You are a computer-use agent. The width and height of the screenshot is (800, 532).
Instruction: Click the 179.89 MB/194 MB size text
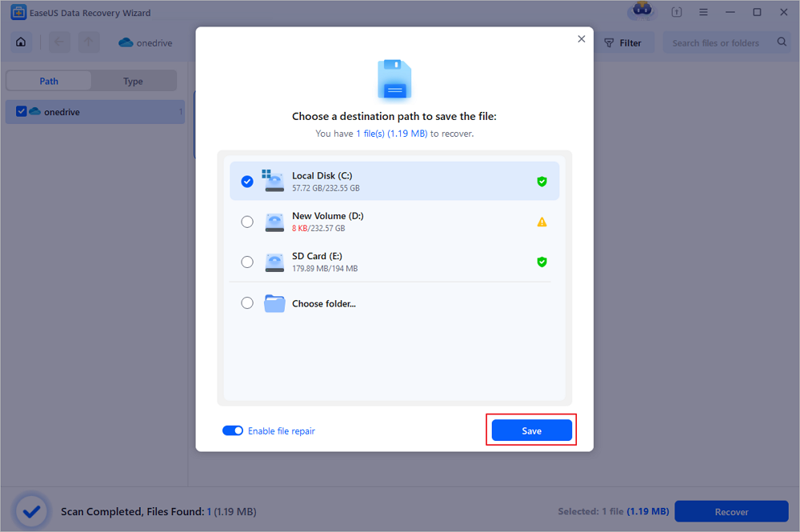click(x=325, y=269)
